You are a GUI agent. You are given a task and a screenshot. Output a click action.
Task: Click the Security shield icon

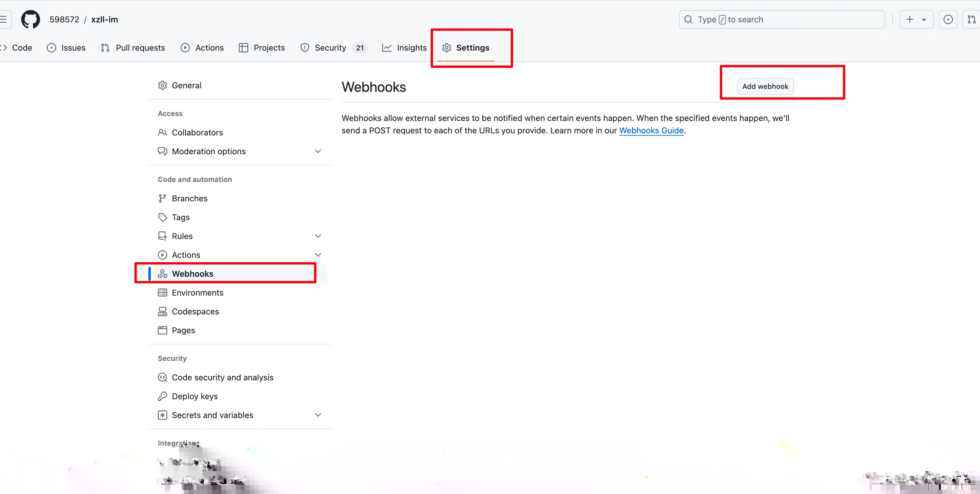click(x=305, y=47)
